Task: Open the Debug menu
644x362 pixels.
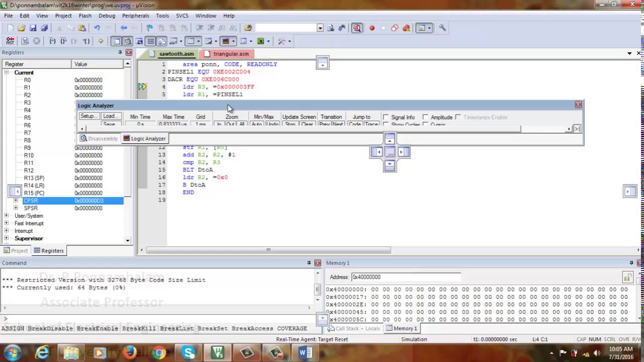Action: [107, 16]
